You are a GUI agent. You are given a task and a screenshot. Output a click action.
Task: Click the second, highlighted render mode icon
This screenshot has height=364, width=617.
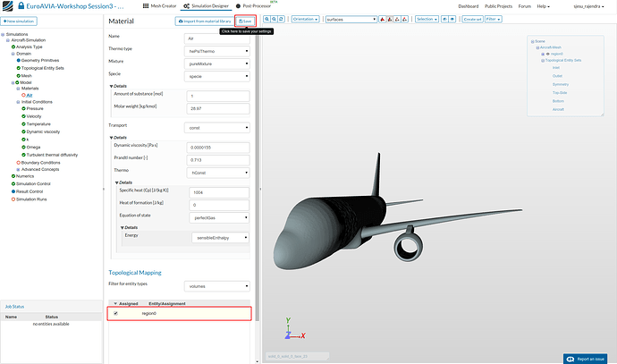coord(390,19)
